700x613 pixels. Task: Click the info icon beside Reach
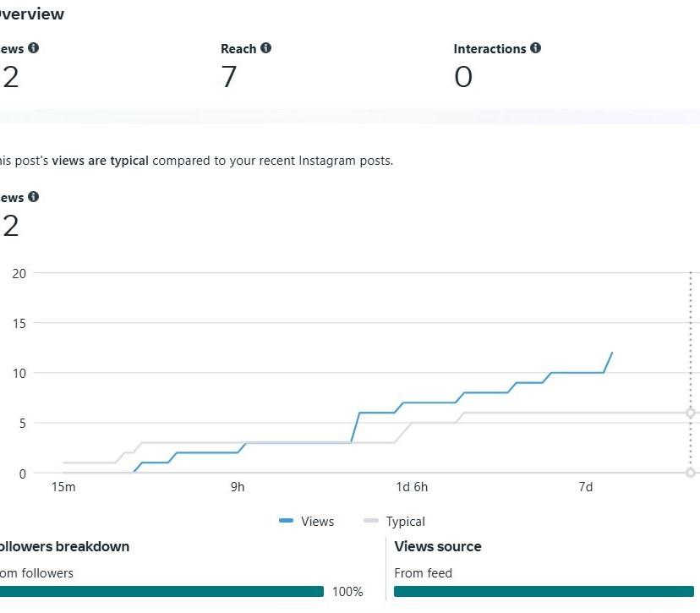pyautogui.click(x=266, y=48)
